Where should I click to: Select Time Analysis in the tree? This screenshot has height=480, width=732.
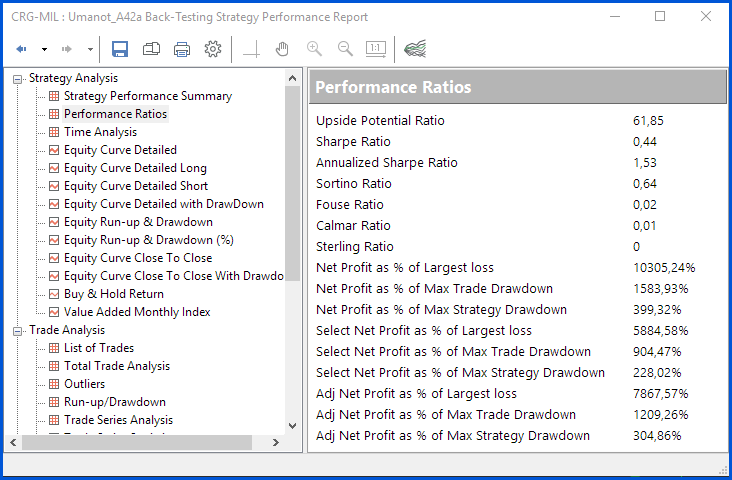(100, 132)
